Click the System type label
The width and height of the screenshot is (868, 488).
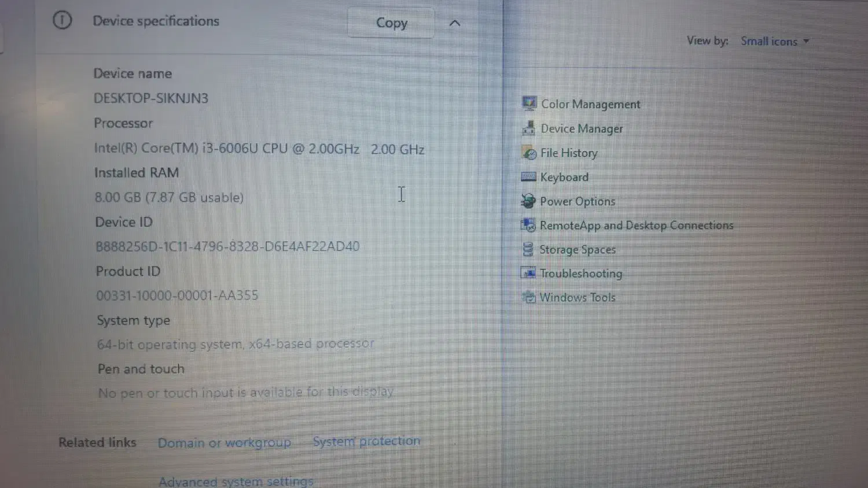click(133, 320)
